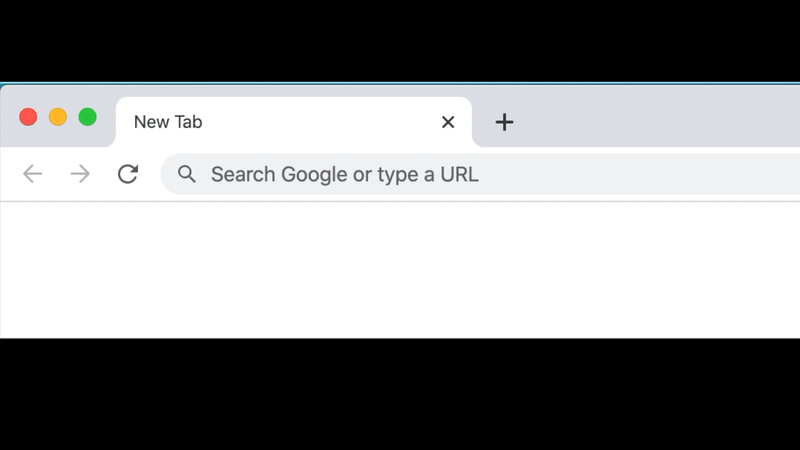Minimize the window with the yellow button
This screenshot has height=450, width=800.
click(58, 117)
